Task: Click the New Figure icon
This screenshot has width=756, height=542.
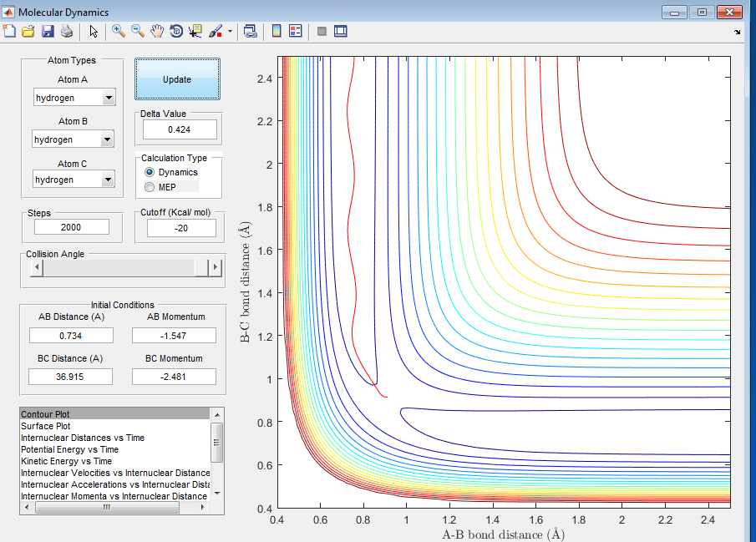Action: [x=10, y=31]
